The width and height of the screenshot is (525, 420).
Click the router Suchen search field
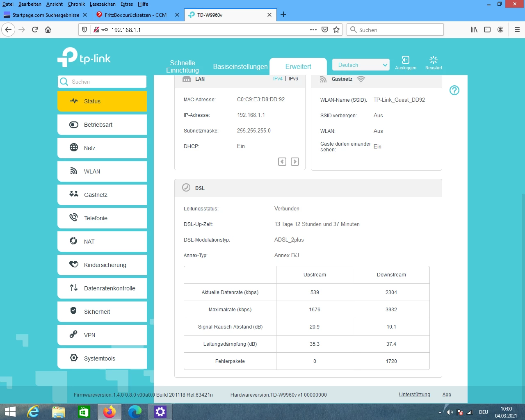coord(102,82)
